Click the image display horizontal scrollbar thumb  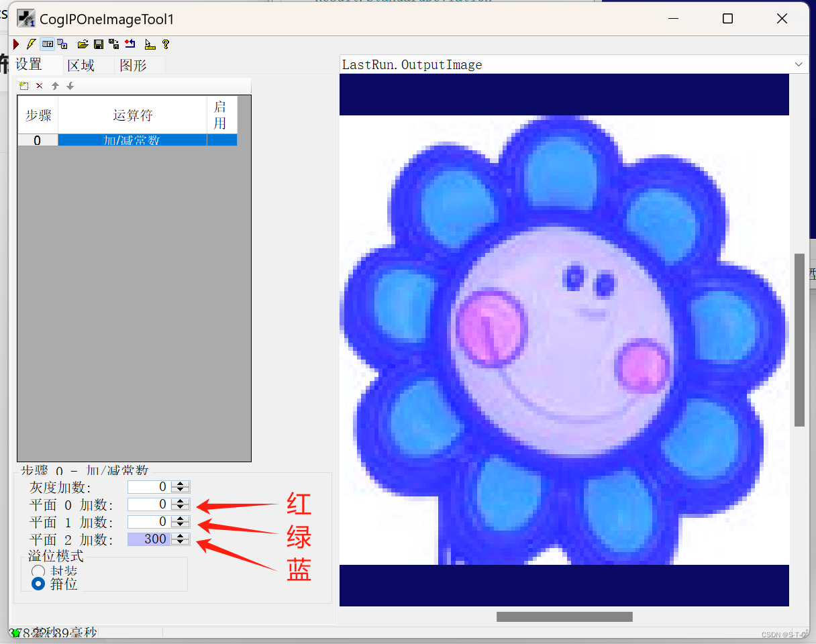[x=564, y=616]
